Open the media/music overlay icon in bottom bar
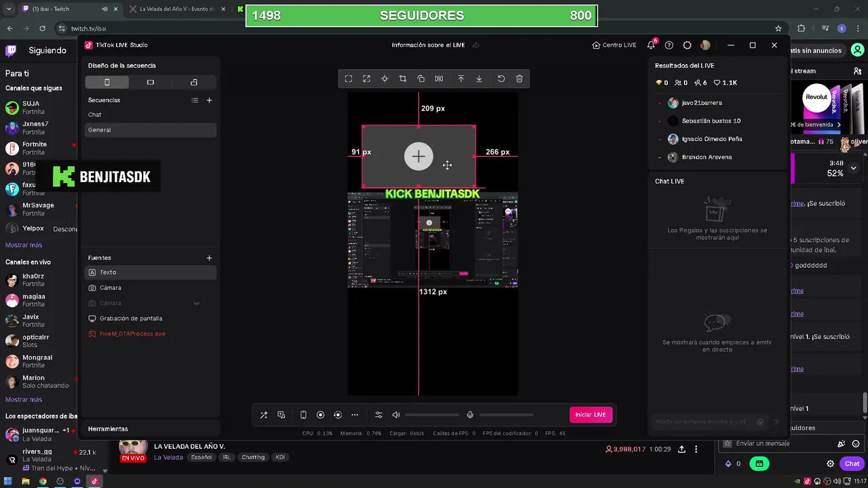The height and width of the screenshot is (488, 868). (x=281, y=415)
